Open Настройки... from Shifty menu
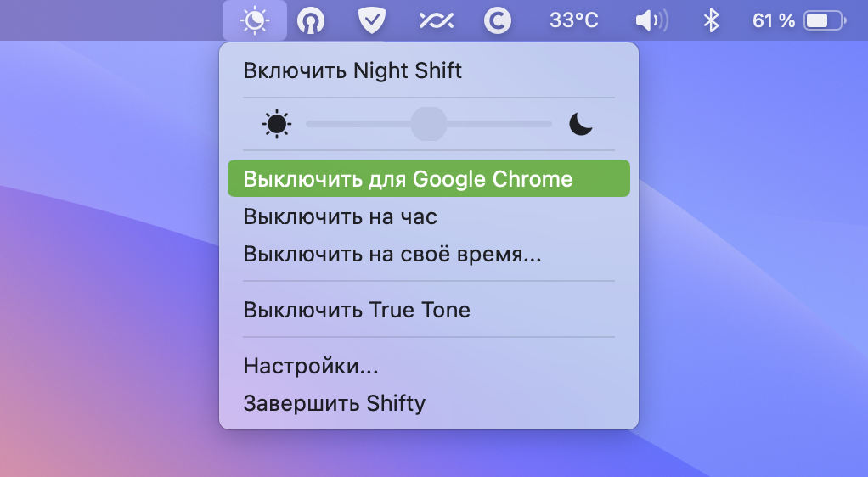 (429, 366)
